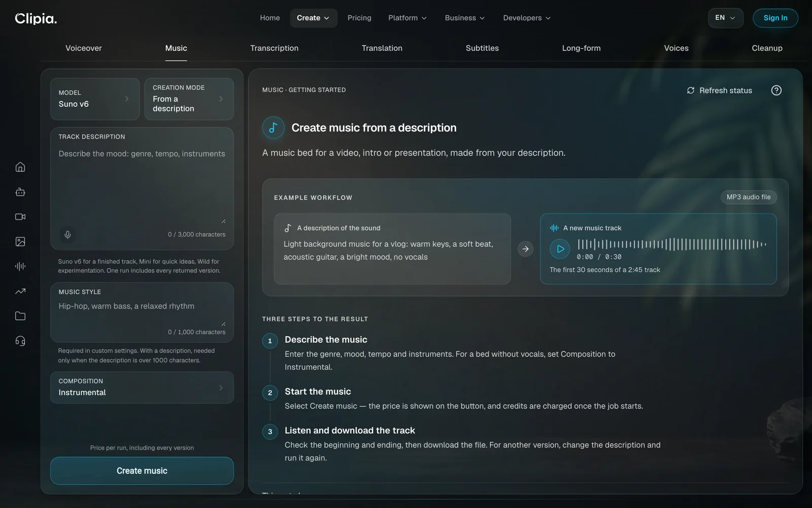Open the Composition Instrumental selector
The image size is (812, 508).
click(x=142, y=388)
